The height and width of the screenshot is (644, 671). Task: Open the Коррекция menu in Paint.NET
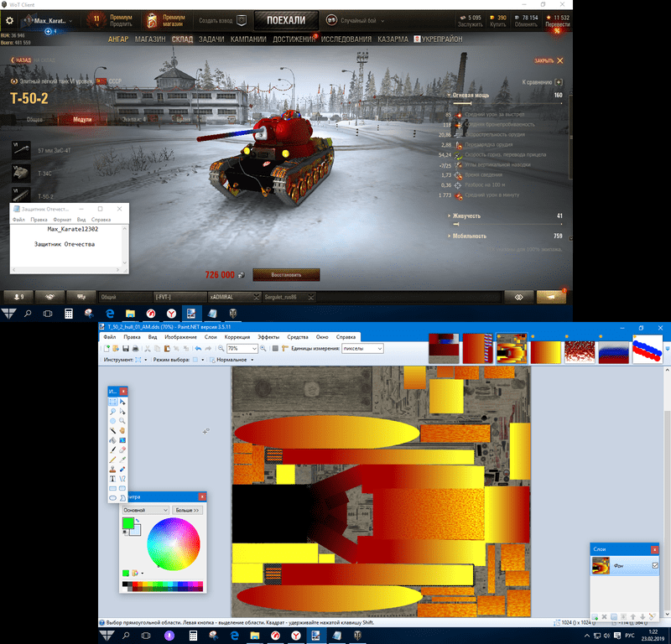coord(237,337)
